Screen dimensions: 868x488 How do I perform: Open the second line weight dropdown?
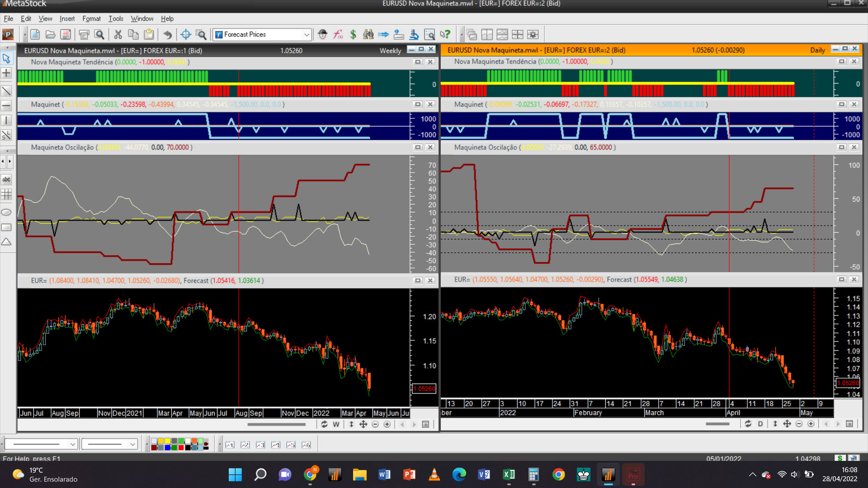[132, 444]
